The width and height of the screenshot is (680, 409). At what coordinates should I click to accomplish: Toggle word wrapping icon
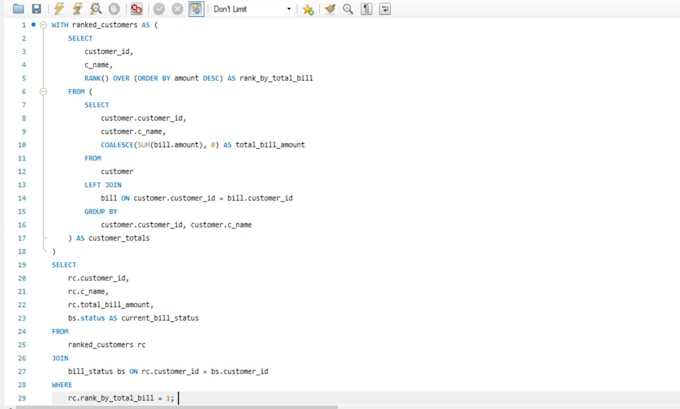coord(385,9)
